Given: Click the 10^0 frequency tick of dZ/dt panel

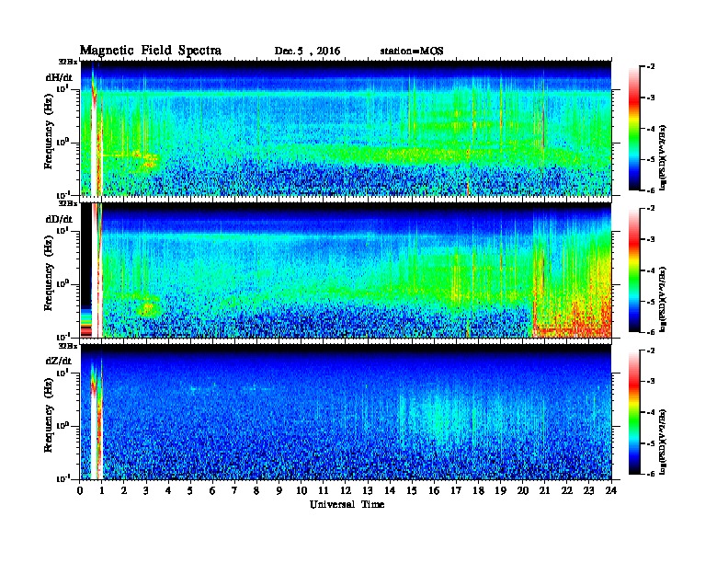Looking at the screenshot, I should point(63,426).
